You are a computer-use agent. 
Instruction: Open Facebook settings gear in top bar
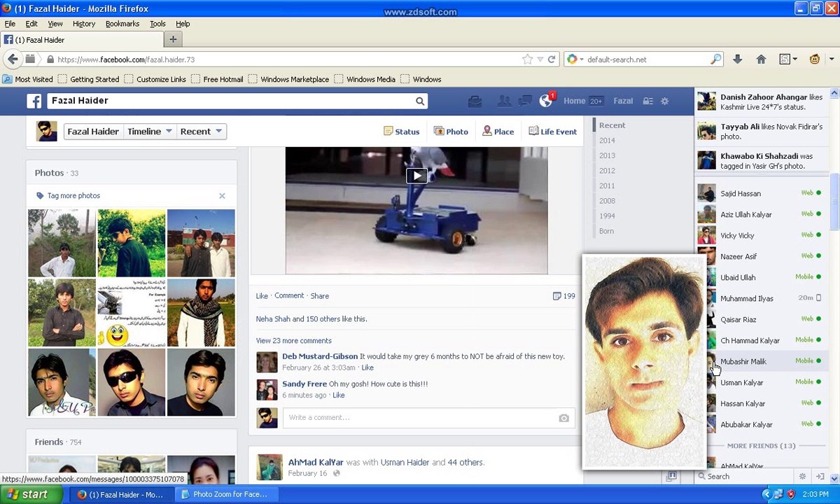(x=665, y=101)
